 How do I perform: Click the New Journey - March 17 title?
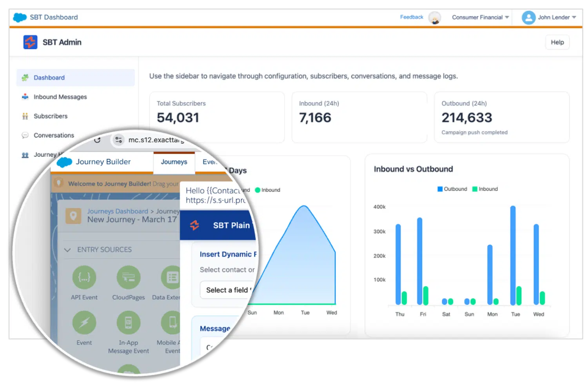pyautogui.click(x=132, y=220)
